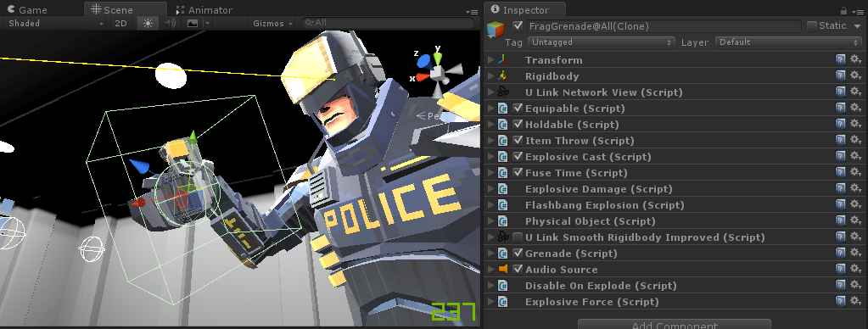Toggle scene effects image icon
Viewport: 868px width, 329px height.
pos(192,23)
